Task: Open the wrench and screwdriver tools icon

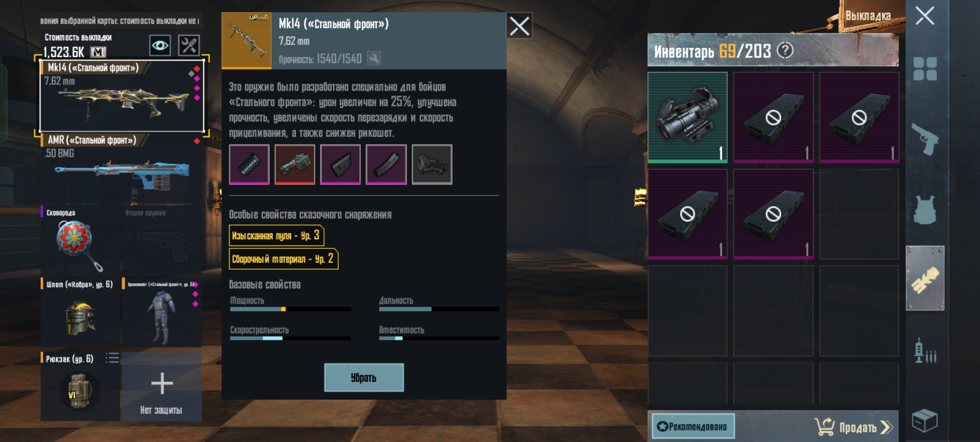Action: pos(189,45)
